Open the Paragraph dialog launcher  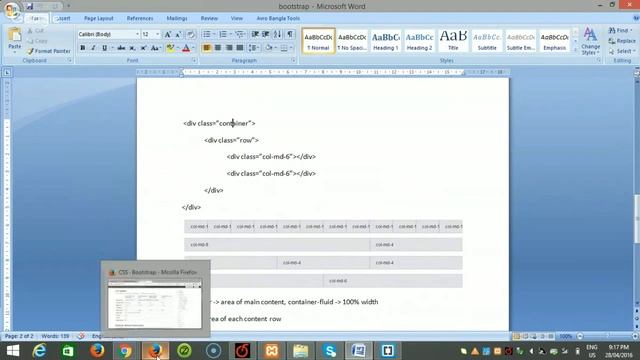pyautogui.click(x=293, y=60)
